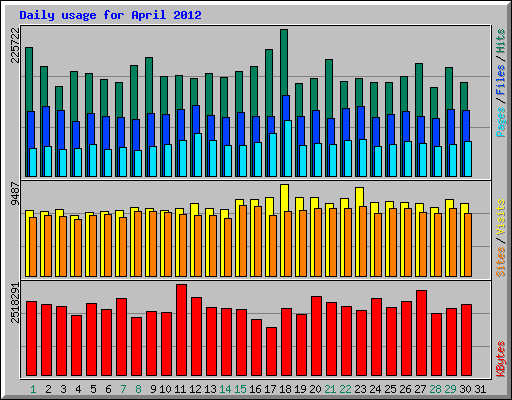Click the yellow visits bar for day 18
Screen dimensions: 512x400
click(284, 198)
